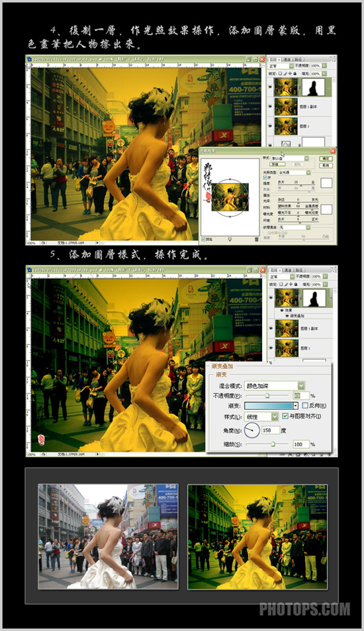364x631 pixels.
Task: Click the Layers panel scrollbar up arrow in step 5
Action: click(335, 291)
